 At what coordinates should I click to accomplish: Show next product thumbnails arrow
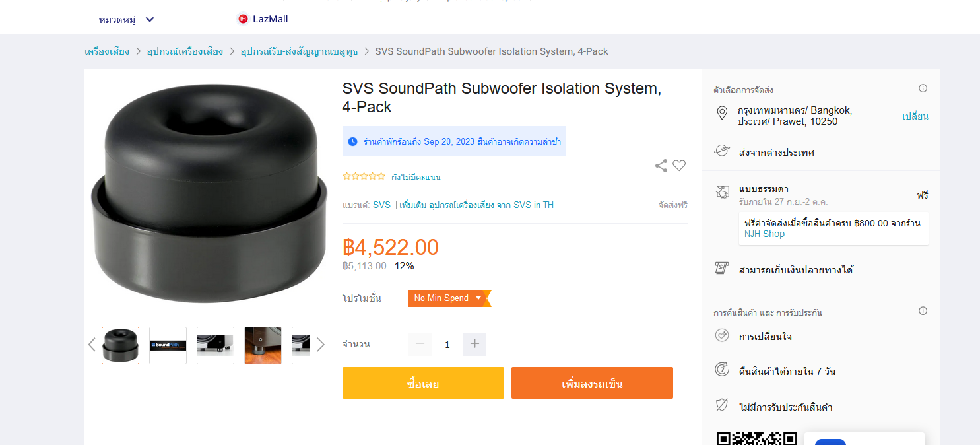[x=321, y=345]
